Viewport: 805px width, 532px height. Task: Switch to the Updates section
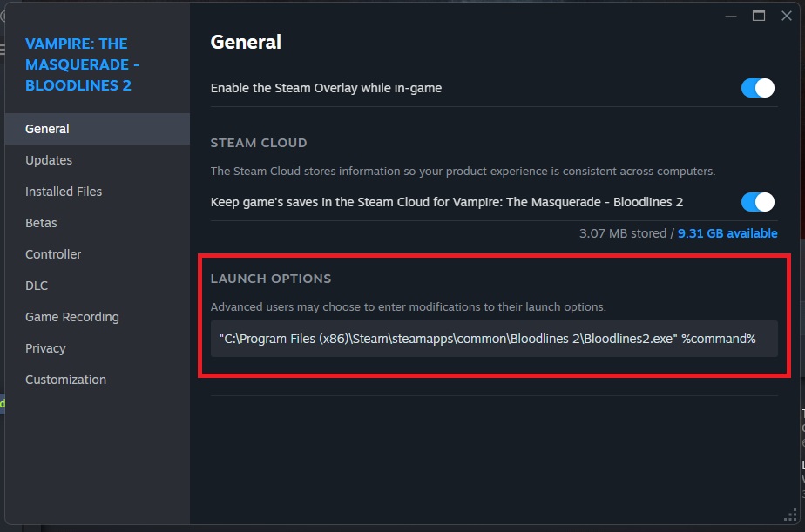(x=49, y=160)
